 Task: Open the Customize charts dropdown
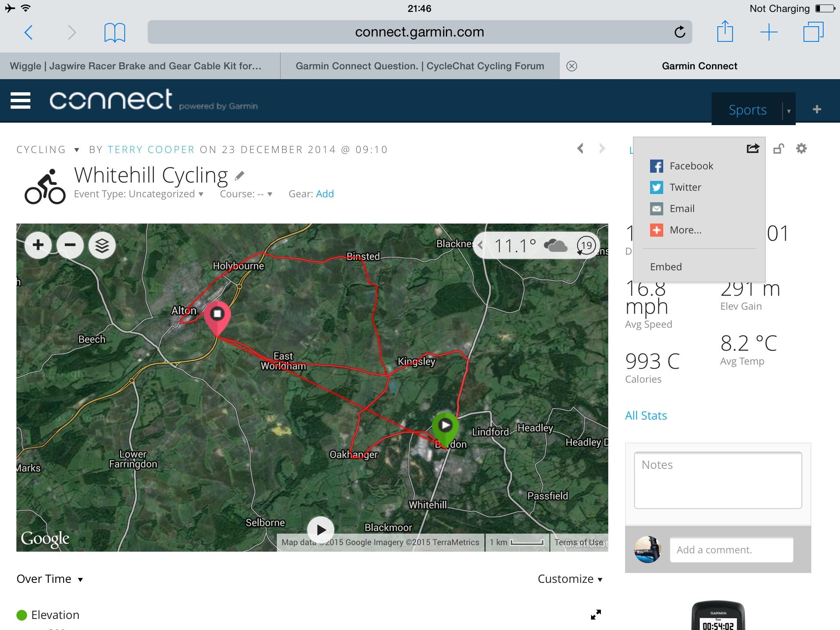click(x=570, y=579)
